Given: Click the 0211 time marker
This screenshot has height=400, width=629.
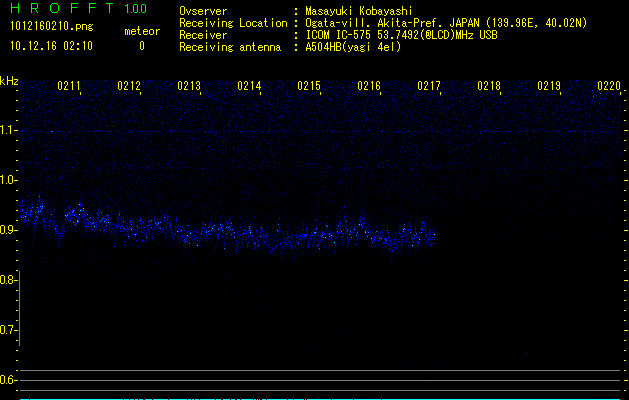Looking at the screenshot, I should point(69,86).
